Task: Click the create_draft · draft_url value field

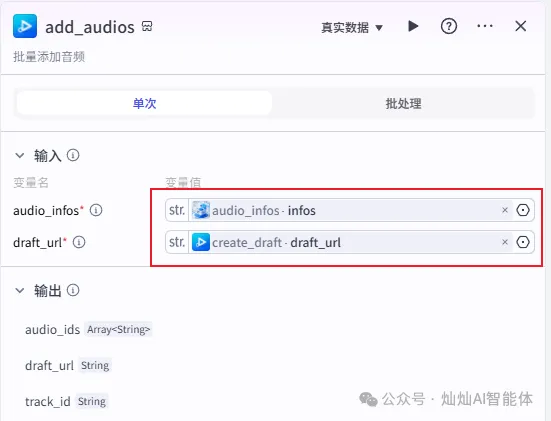Action: (350, 242)
